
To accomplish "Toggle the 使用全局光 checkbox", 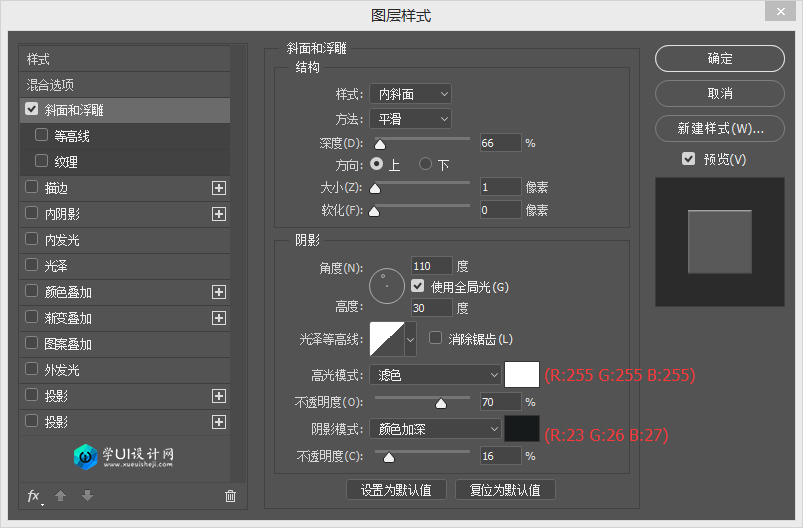I will (x=418, y=286).
